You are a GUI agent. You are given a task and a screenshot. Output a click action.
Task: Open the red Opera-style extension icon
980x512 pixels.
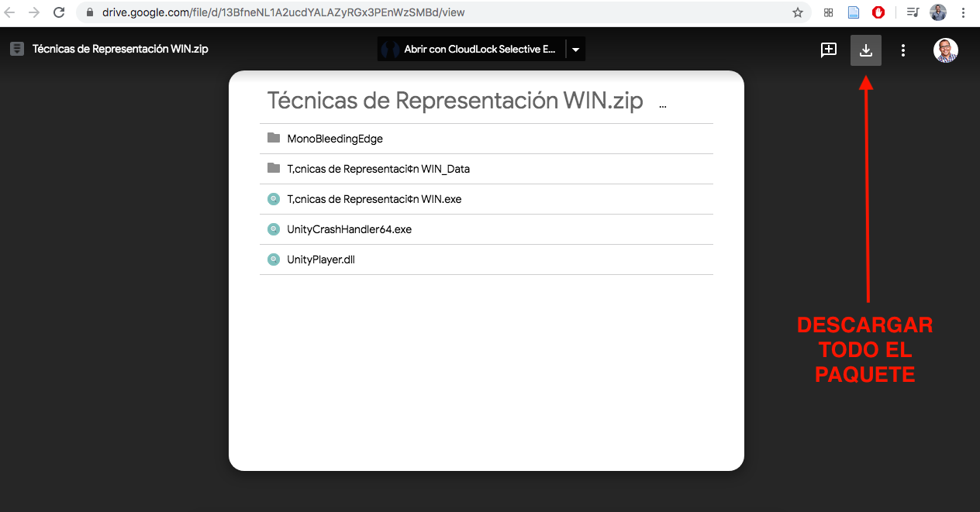(x=878, y=12)
